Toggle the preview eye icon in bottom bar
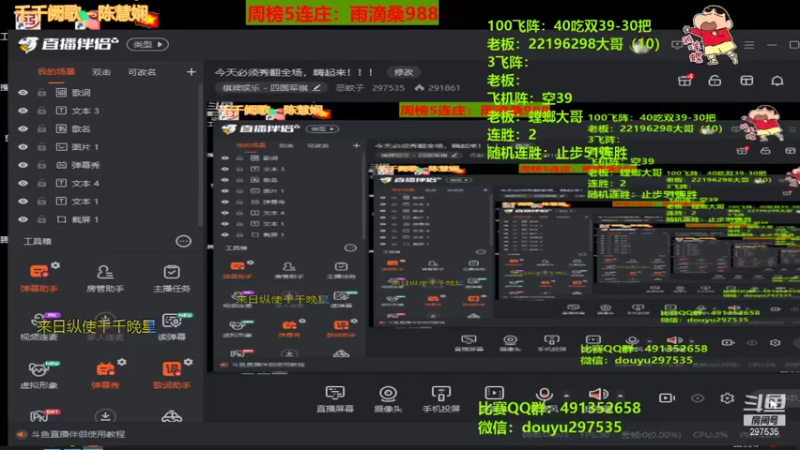800x450 pixels. click(697, 398)
